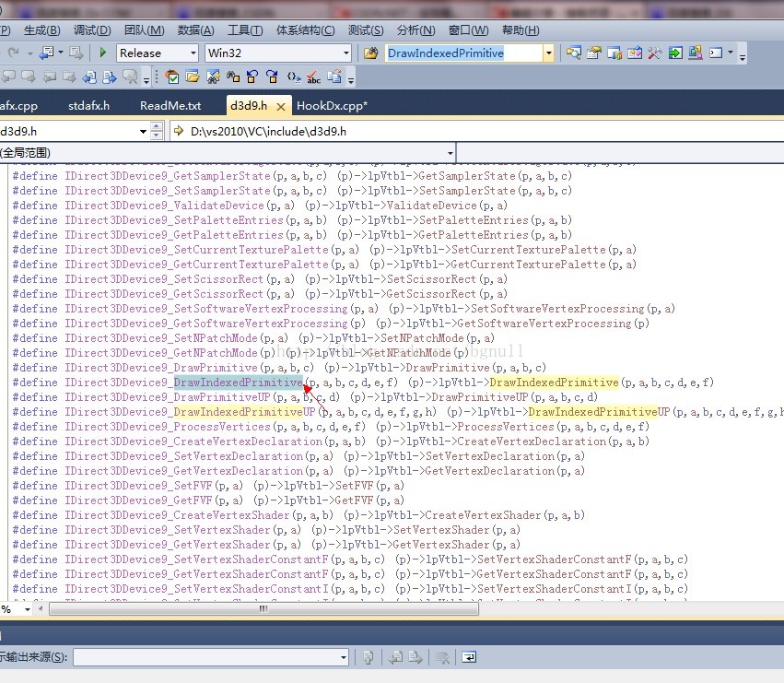Click the blue curved-right arrow square icon

coord(273,77)
